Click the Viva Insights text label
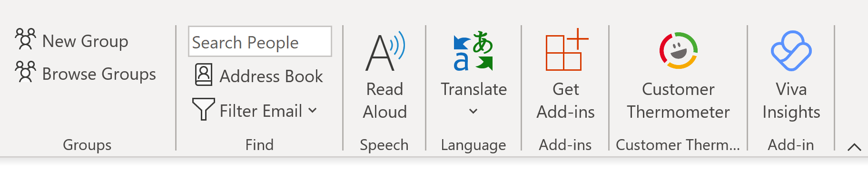The width and height of the screenshot is (868, 179). pos(791,101)
